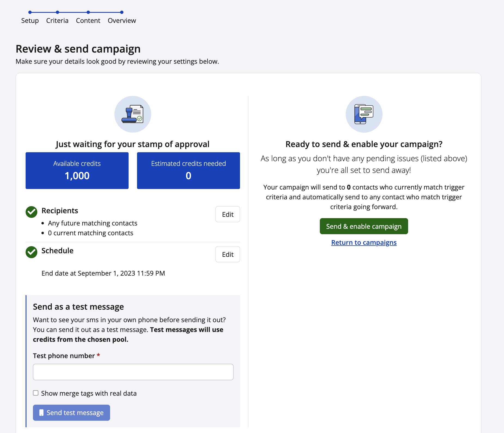The height and width of the screenshot is (433, 504).
Task: Go to the Setup step
Action: (30, 20)
